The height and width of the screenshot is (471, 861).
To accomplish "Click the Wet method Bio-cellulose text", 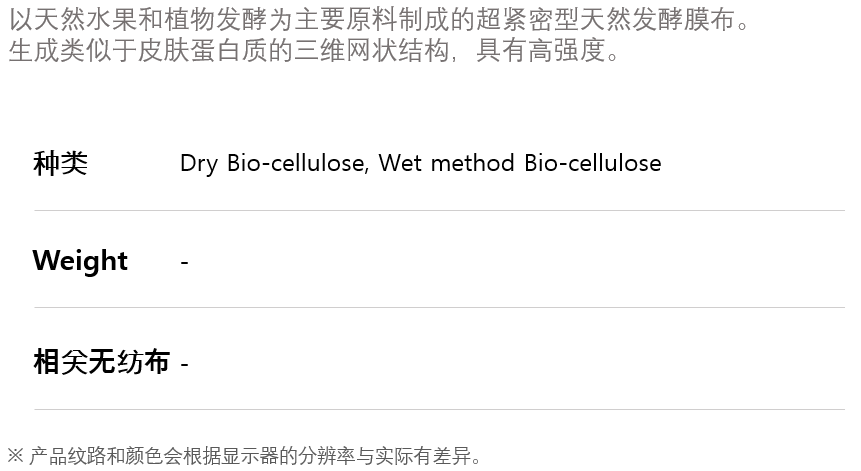I will coord(520,163).
